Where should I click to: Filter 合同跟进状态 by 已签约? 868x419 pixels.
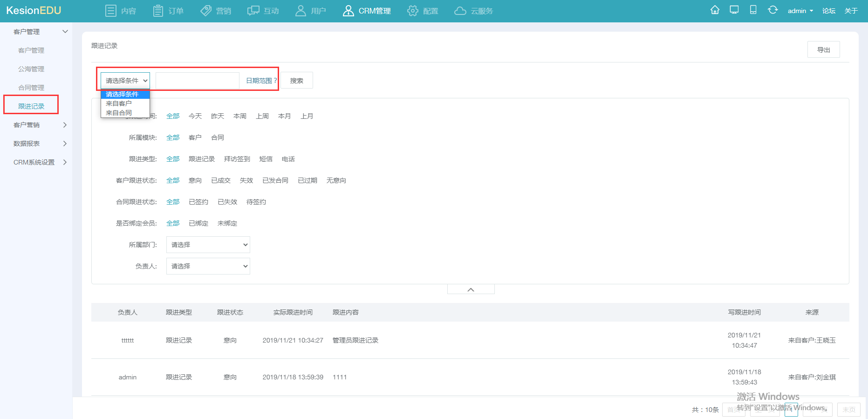coord(198,202)
